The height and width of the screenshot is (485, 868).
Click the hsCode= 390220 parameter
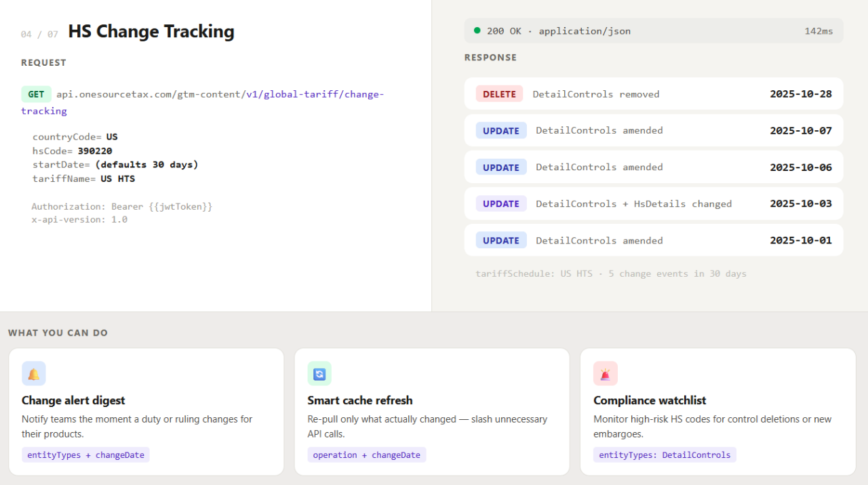[73, 151]
